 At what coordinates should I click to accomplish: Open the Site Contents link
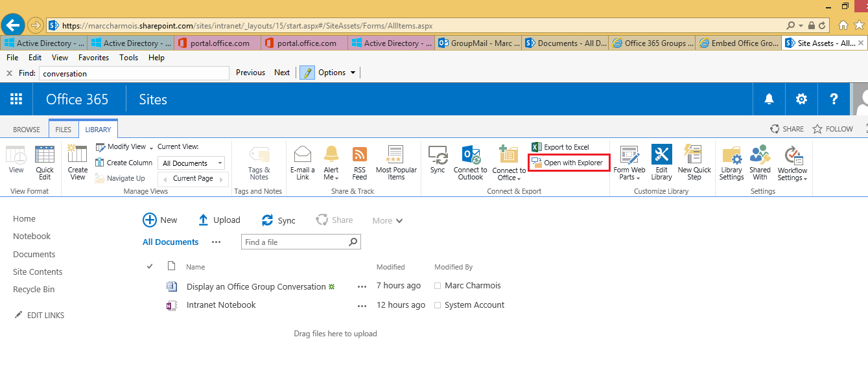[x=38, y=271]
